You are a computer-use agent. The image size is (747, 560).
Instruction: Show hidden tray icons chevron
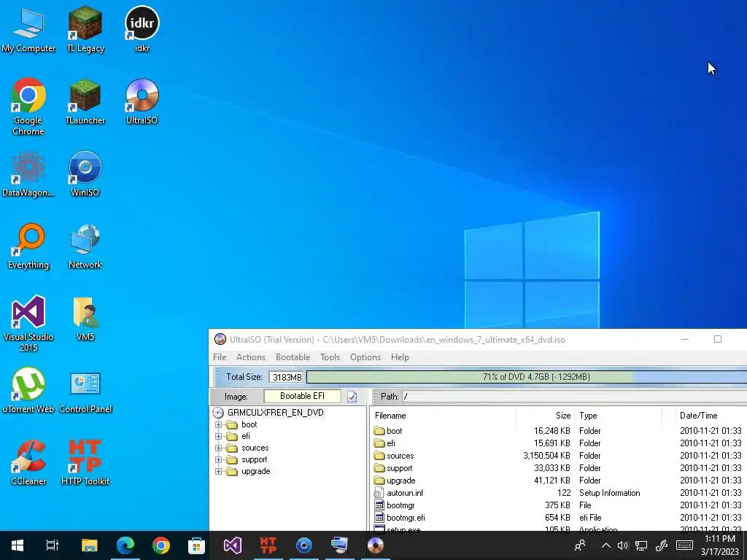coord(605,545)
